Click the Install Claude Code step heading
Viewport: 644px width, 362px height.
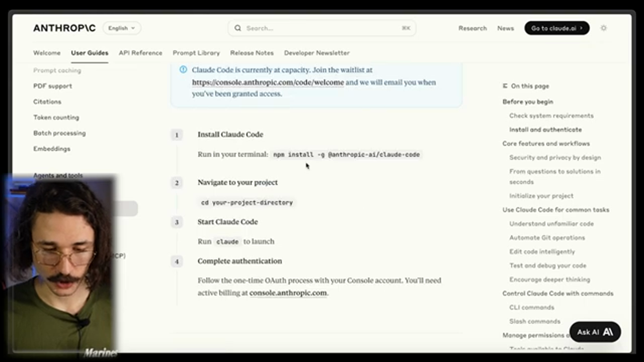(230, 134)
